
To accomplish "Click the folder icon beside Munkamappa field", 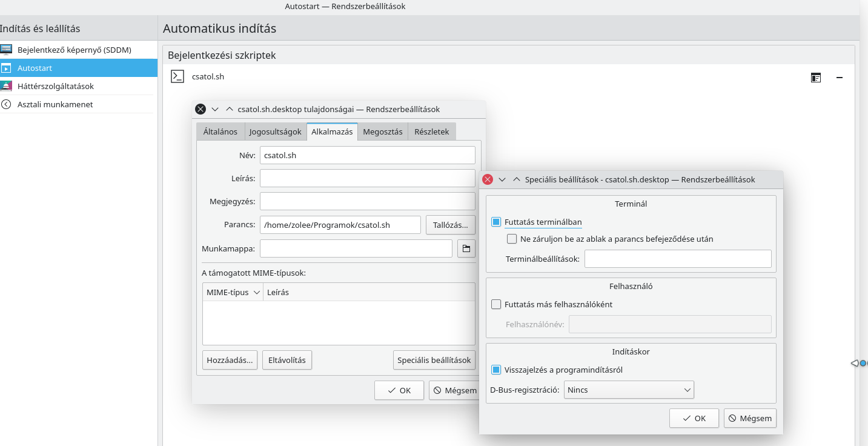I will click(466, 248).
